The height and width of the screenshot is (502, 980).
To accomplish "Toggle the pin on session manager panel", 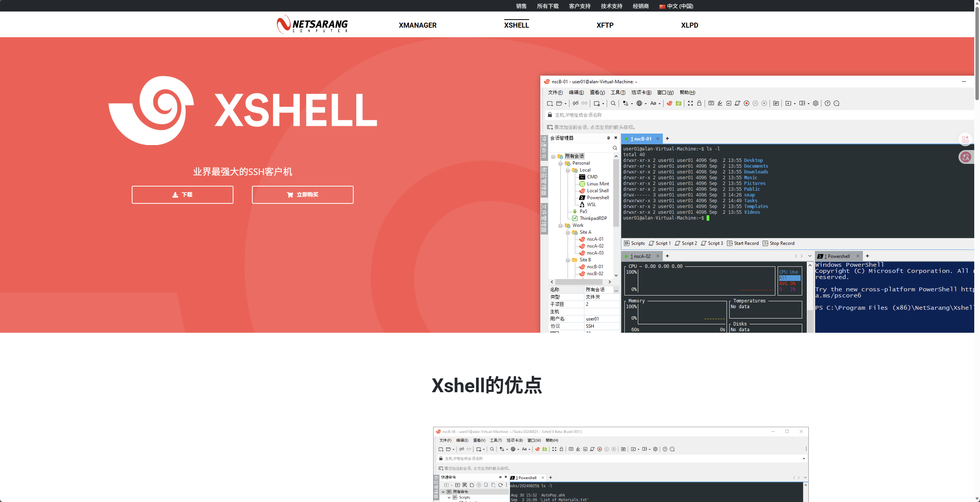I will (608, 138).
